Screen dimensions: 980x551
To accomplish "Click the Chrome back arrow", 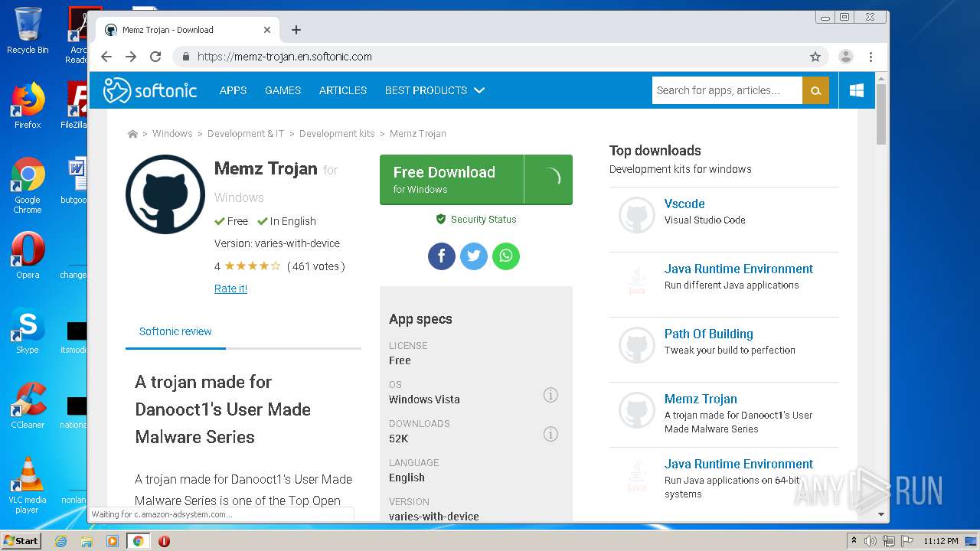I will point(106,57).
